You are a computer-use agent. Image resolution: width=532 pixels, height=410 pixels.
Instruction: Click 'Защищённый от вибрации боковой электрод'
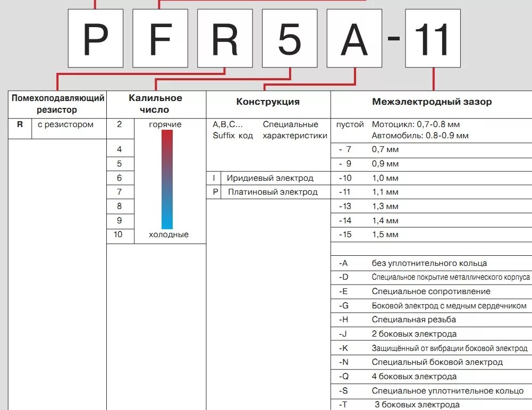click(x=450, y=348)
